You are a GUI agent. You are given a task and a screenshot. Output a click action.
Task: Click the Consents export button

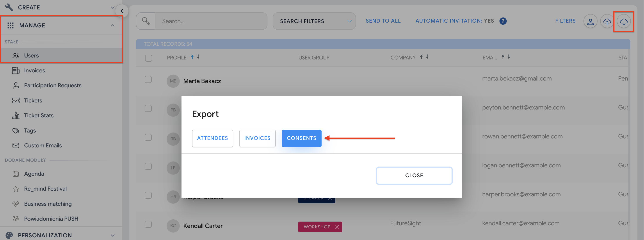point(301,138)
